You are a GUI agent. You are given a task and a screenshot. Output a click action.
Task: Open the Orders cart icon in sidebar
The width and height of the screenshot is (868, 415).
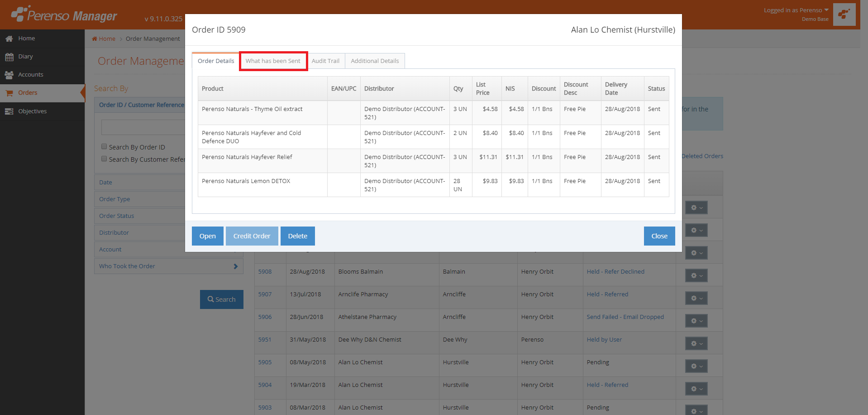pyautogui.click(x=9, y=93)
